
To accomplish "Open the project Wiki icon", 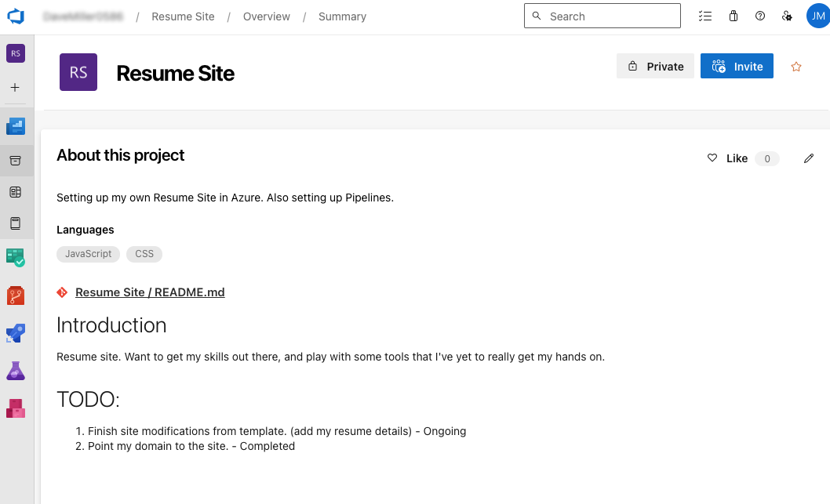I will pos(16,223).
